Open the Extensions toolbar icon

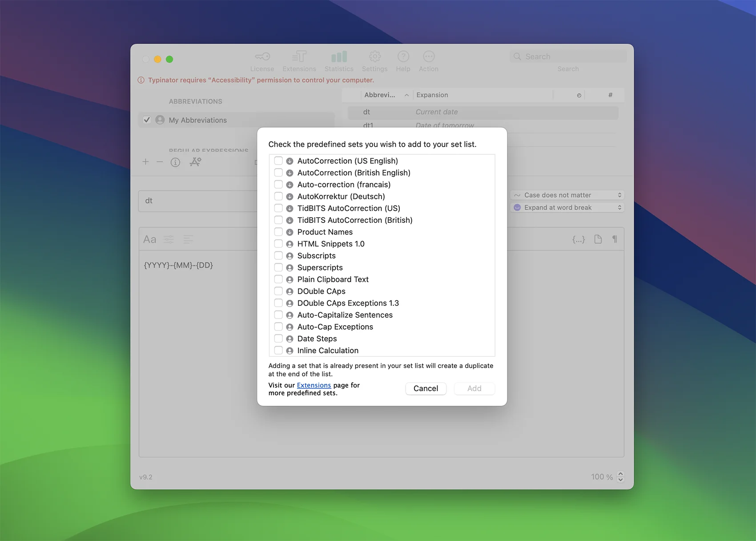299,57
